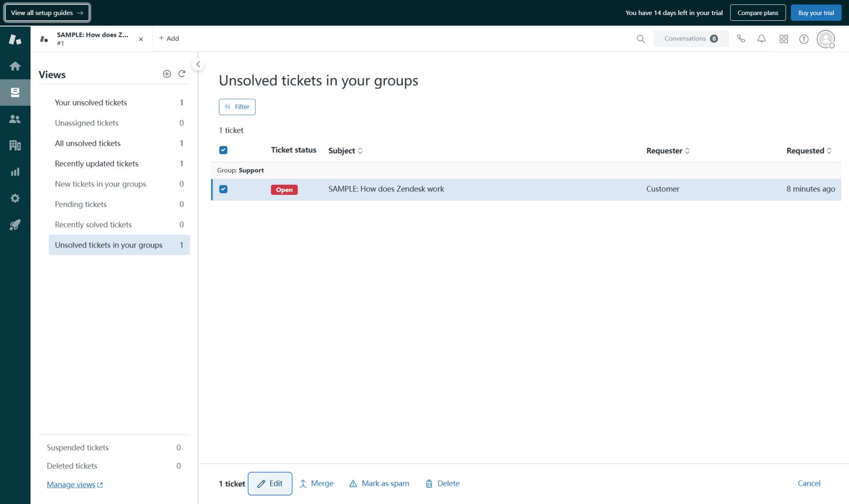Sort by Subject column
This screenshot has width=849, height=504.
tap(345, 151)
